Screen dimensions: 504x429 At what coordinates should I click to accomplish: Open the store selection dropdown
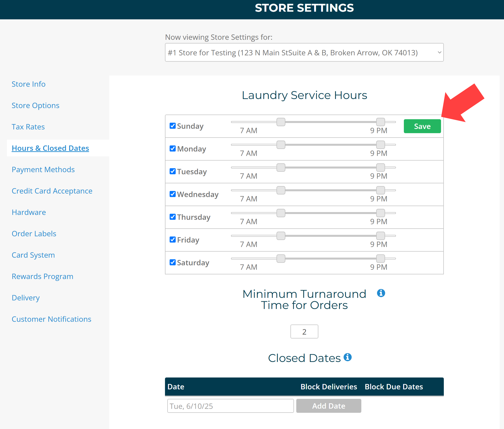pyautogui.click(x=304, y=52)
